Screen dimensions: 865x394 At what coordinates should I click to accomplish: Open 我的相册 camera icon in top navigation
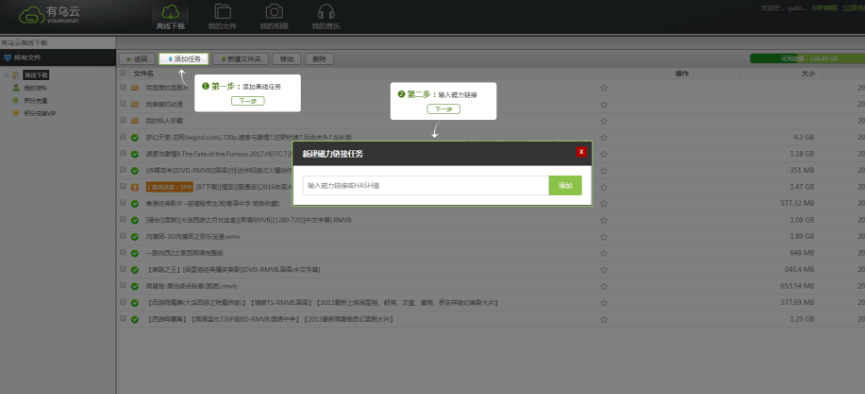(x=274, y=12)
